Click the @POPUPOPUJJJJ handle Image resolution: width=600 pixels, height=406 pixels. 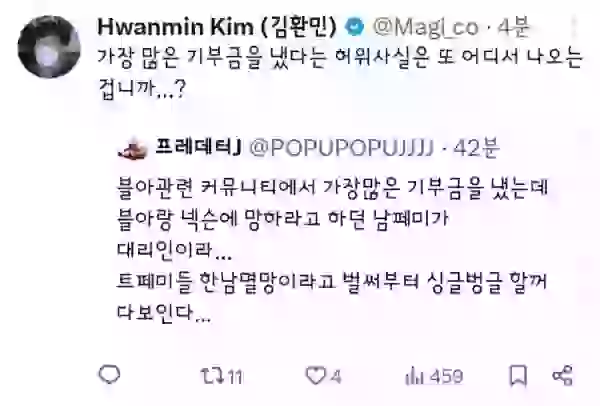(x=342, y=148)
